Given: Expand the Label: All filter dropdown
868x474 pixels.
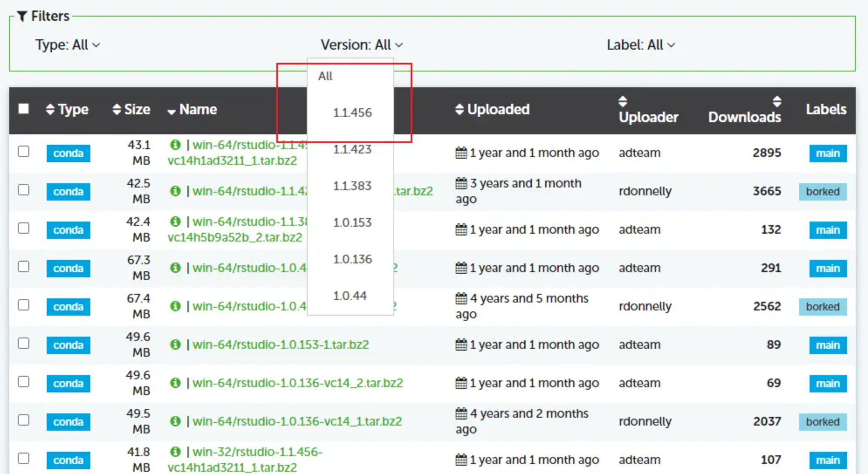Looking at the screenshot, I should point(640,45).
